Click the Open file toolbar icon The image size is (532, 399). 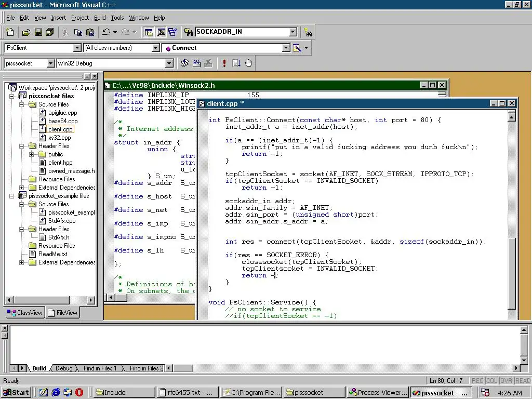[x=26, y=32]
